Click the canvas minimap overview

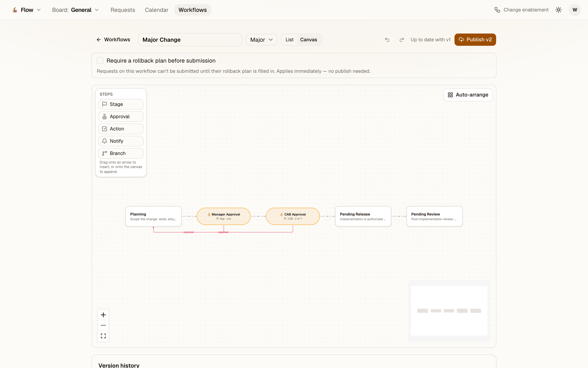(449, 311)
